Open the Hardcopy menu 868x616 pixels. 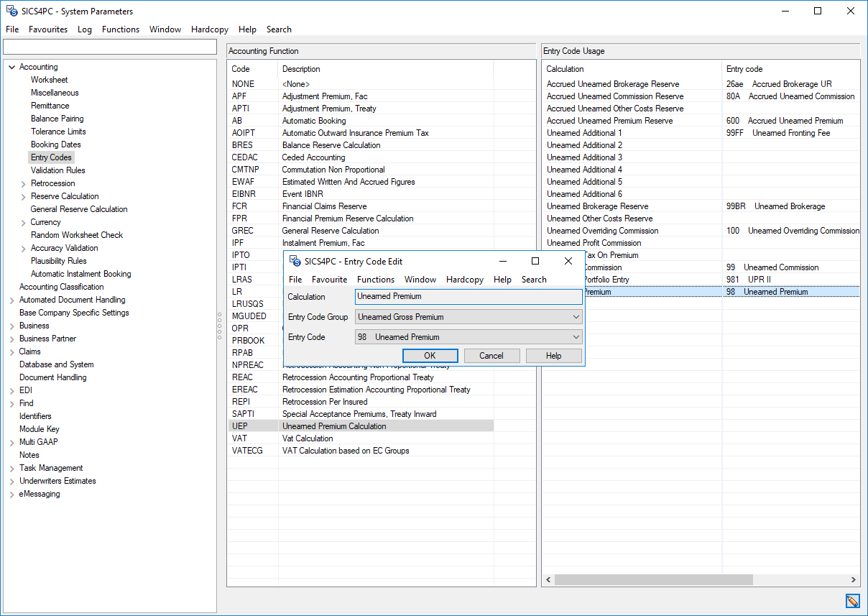pos(209,29)
